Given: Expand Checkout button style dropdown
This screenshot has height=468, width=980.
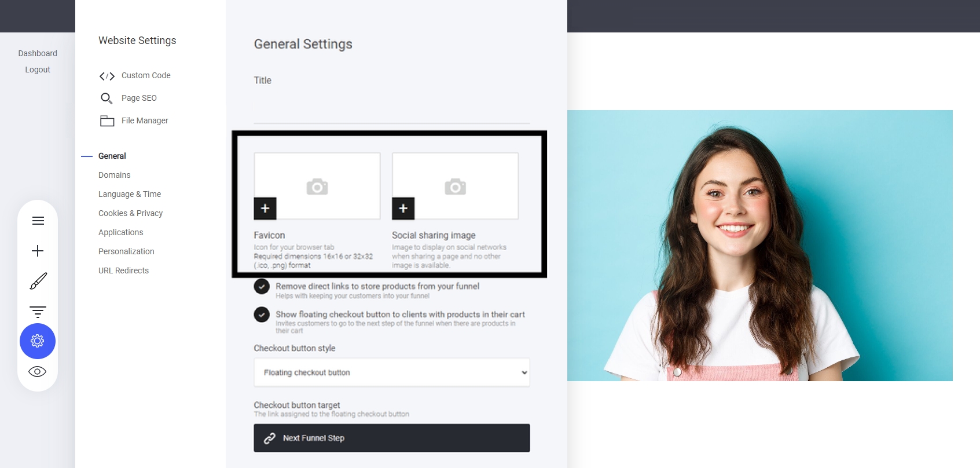Looking at the screenshot, I should coord(392,372).
